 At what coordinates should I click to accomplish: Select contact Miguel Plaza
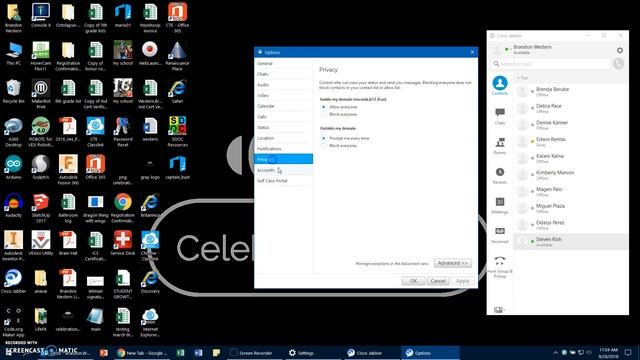coord(571,209)
